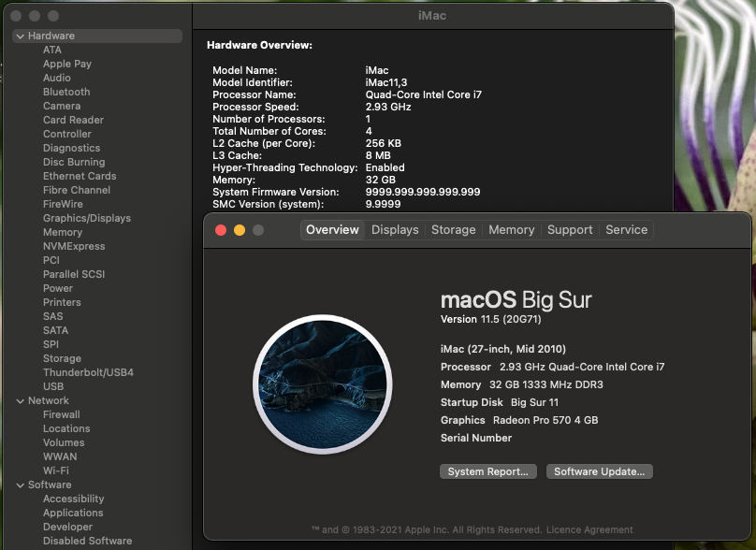The width and height of the screenshot is (756, 550).
Task: Click Version 11.5 (20G71) text
Action: pyautogui.click(x=491, y=320)
